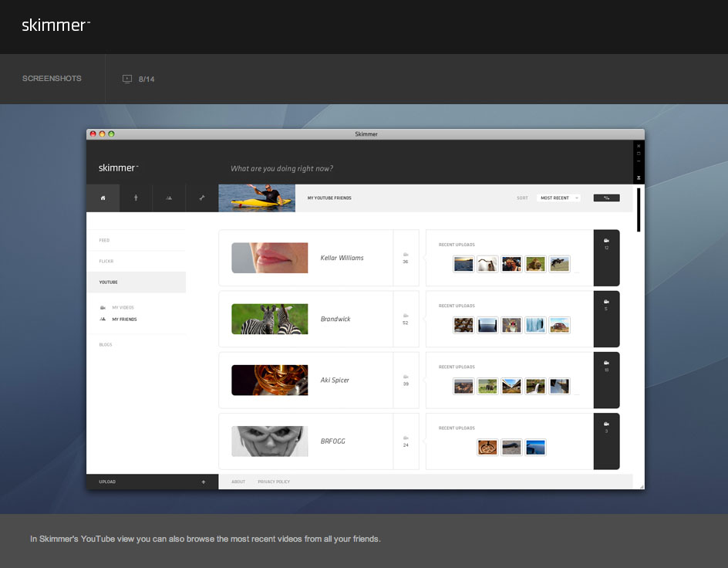Open first recent upload of Aki Spicer
Screen dimensions: 728x568
pyautogui.click(x=463, y=386)
